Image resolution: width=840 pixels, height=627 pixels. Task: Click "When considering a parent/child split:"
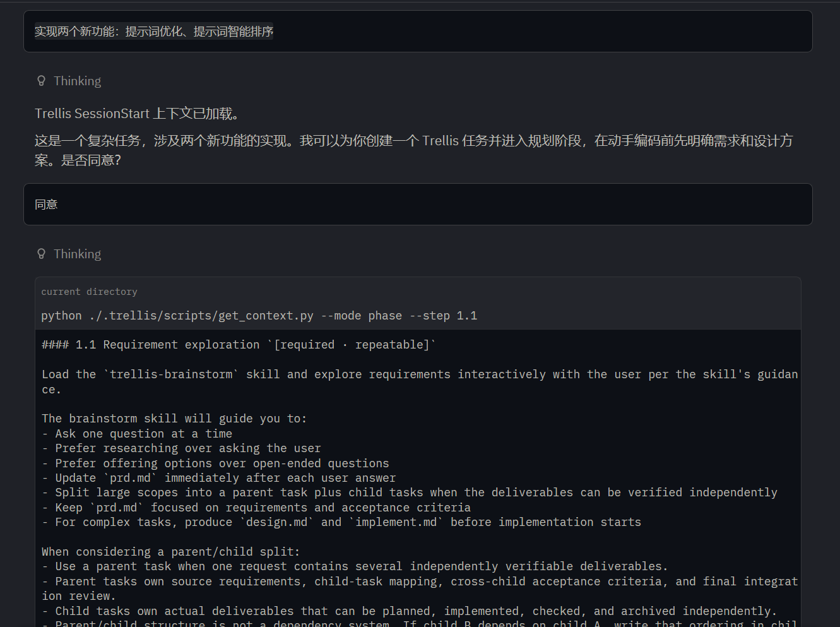click(x=171, y=552)
